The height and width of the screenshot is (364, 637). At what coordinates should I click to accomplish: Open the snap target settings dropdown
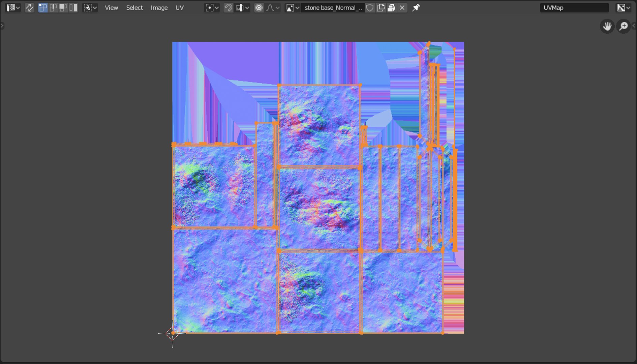click(x=242, y=7)
